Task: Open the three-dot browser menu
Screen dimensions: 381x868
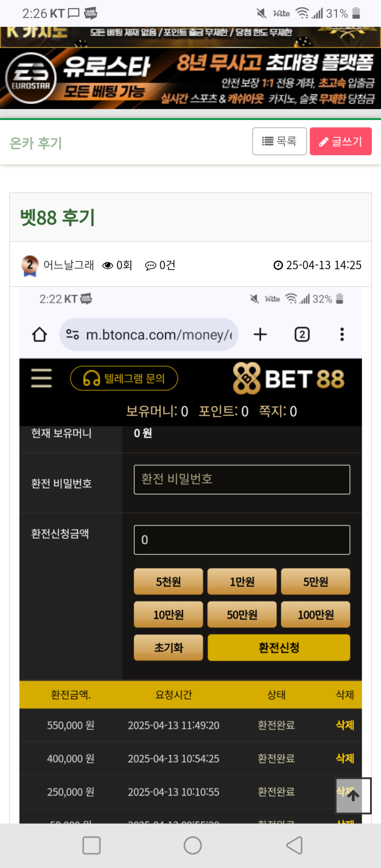Action: [342, 335]
